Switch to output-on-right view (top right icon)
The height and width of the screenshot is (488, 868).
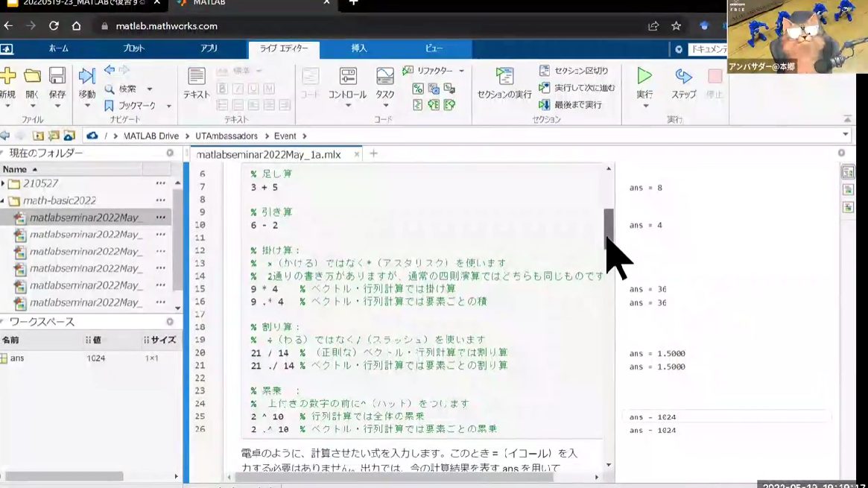pyautogui.click(x=848, y=172)
